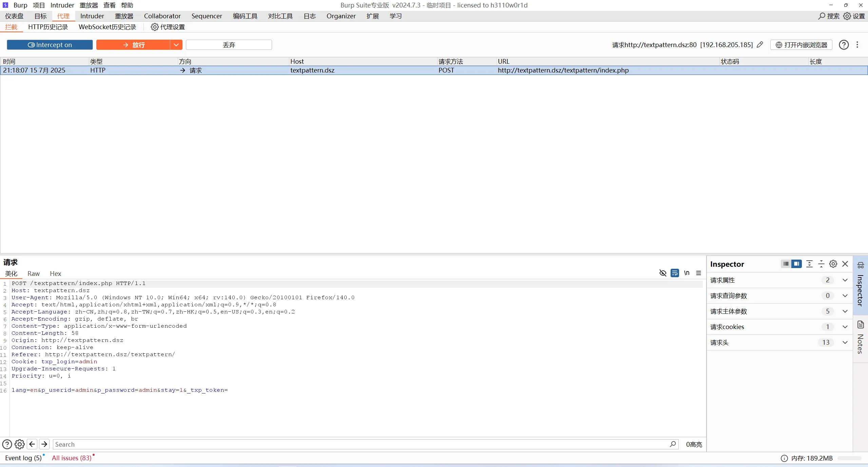This screenshot has width=868, height=467.
Task: Open the Notes side panel icon
Action: tap(861, 325)
